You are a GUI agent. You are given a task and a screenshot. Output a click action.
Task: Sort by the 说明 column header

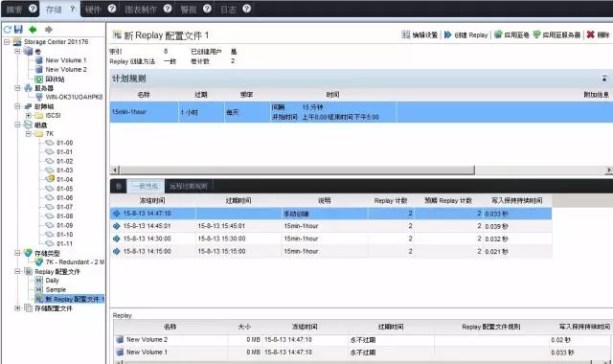pos(324,200)
